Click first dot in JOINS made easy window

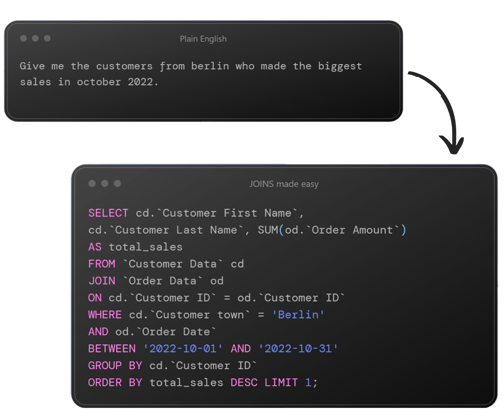click(92, 184)
